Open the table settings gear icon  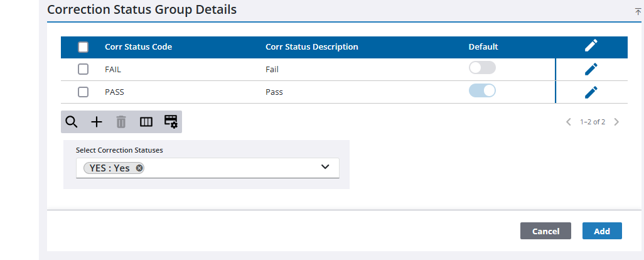[x=171, y=122]
